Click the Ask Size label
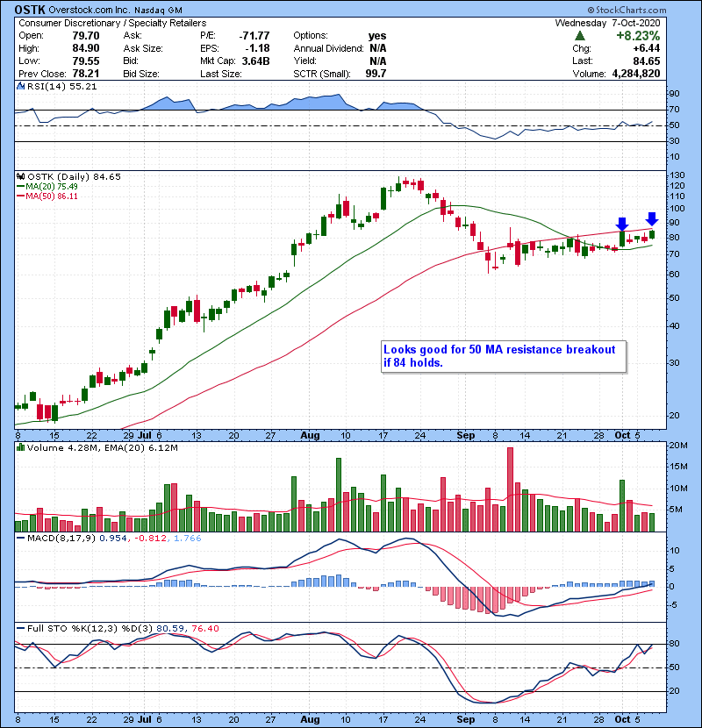 (143, 48)
